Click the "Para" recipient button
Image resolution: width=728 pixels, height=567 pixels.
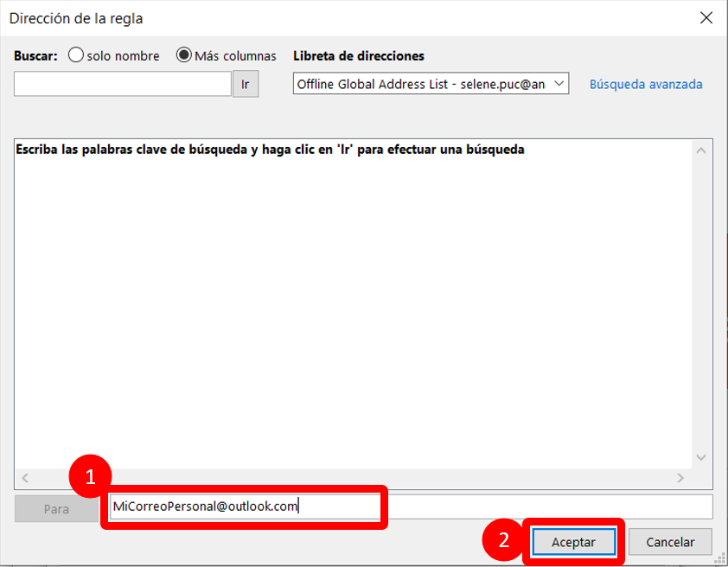tap(56, 509)
